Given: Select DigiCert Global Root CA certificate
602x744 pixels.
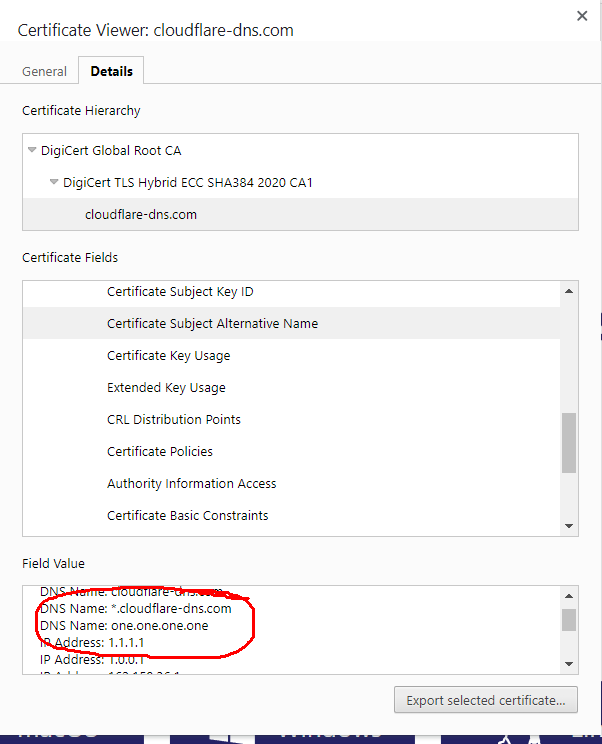Looking at the screenshot, I should point(111,150).
